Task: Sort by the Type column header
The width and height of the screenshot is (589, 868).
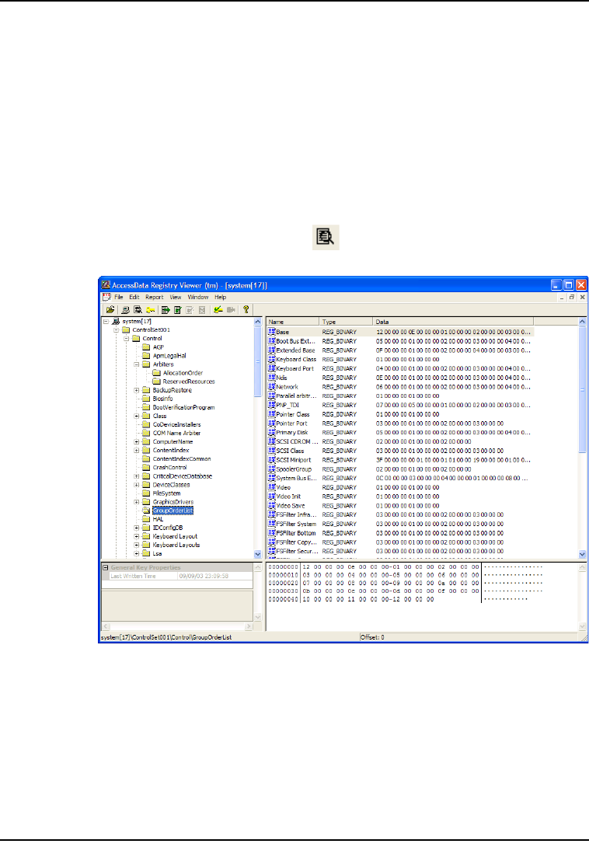Action: tap(346, 322)
